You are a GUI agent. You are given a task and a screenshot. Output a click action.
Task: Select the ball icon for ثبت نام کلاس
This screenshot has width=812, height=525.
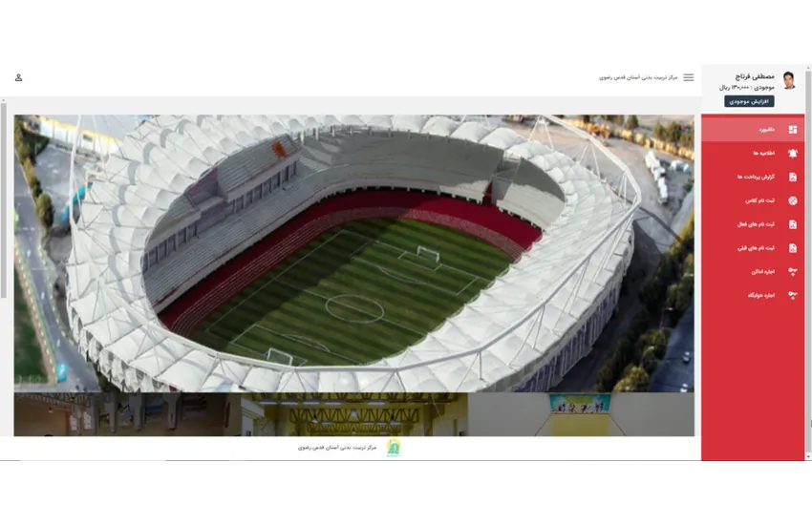[x=792, y=200]
